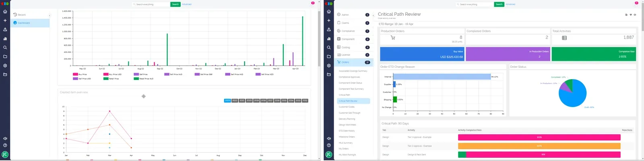Click magnifier icon in left window sidebar
The image size is (644, 161).
coord(5,48)
